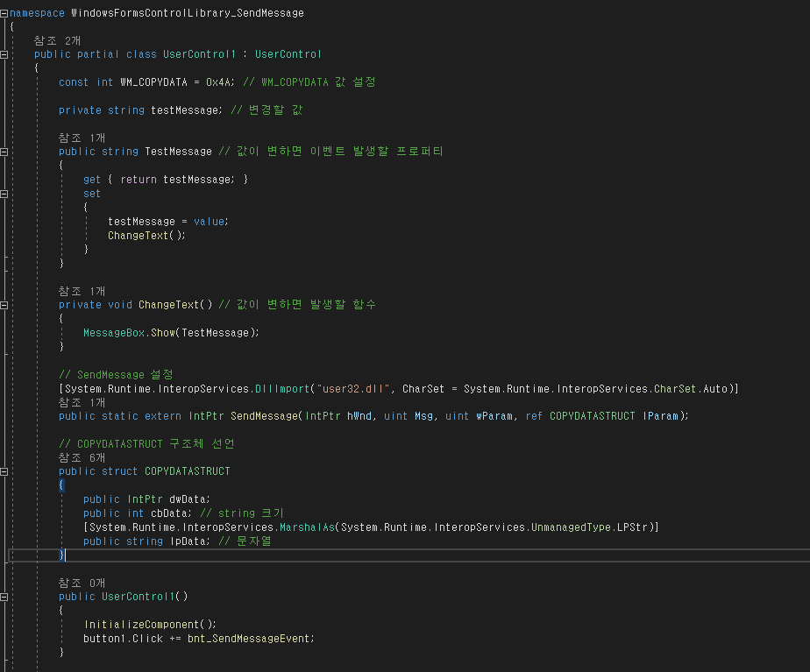Screen dimensions: 810x672
Task: Open the '참조 6개' link above COPYDATASTRUCT
Action: pyautogui.click(x=82, y=458)
